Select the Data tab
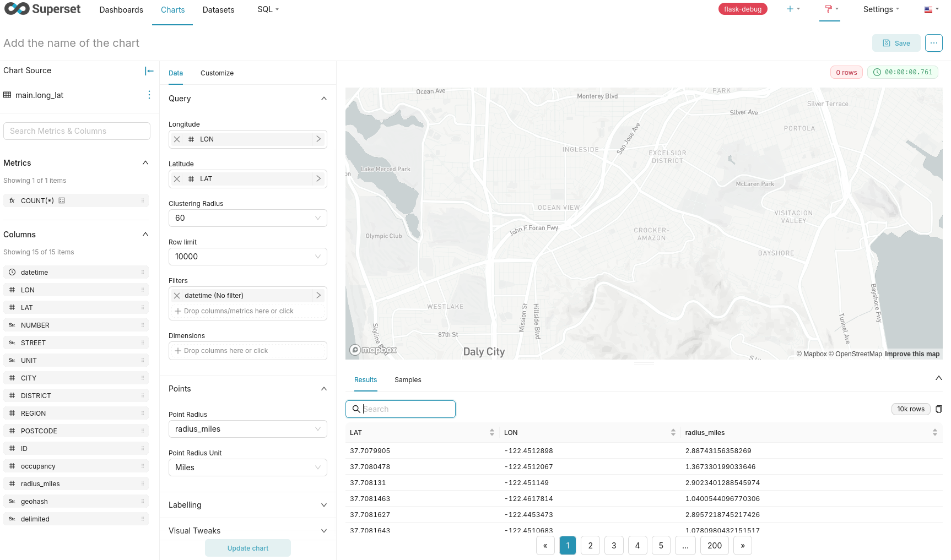Image resolution: width=951 pixels, height=560 pixels. tap(176, 73)
